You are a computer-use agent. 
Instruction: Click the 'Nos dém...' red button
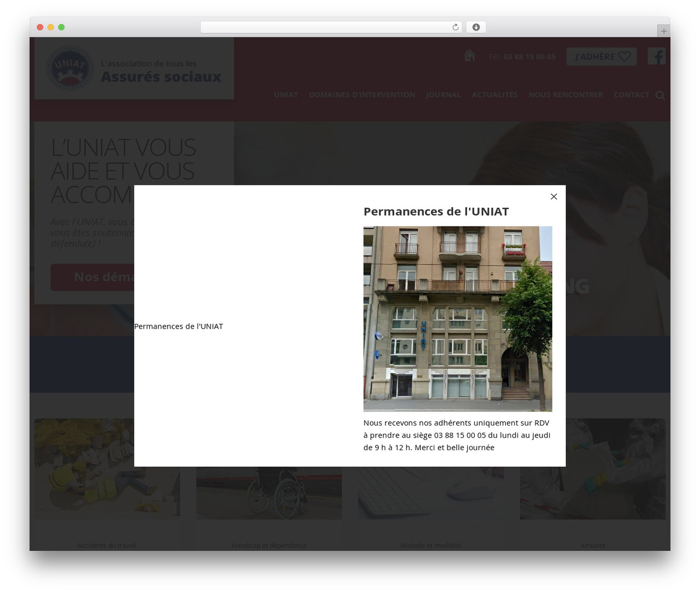92,277
